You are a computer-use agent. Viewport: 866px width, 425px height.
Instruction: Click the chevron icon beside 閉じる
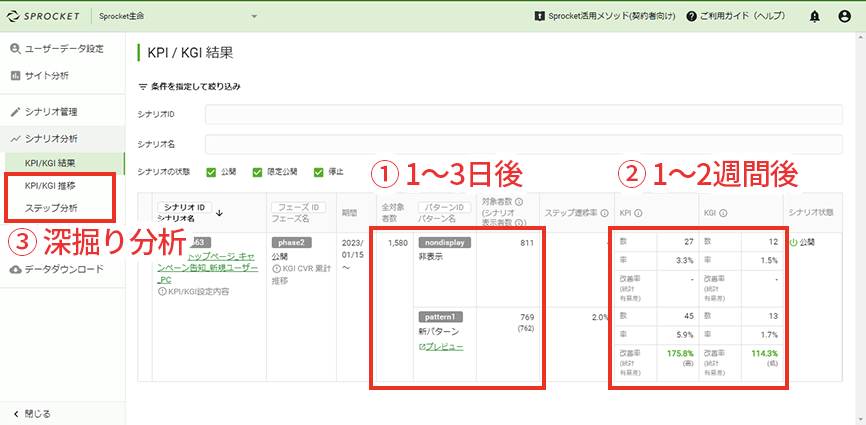pyautogui.click(x=15, y=413)
